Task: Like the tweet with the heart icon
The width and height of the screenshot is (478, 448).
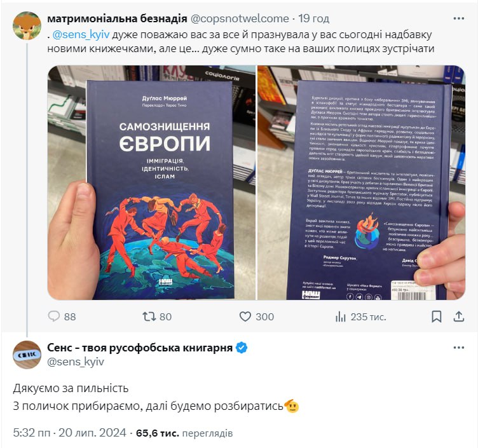Action: (x=245, y=316)
